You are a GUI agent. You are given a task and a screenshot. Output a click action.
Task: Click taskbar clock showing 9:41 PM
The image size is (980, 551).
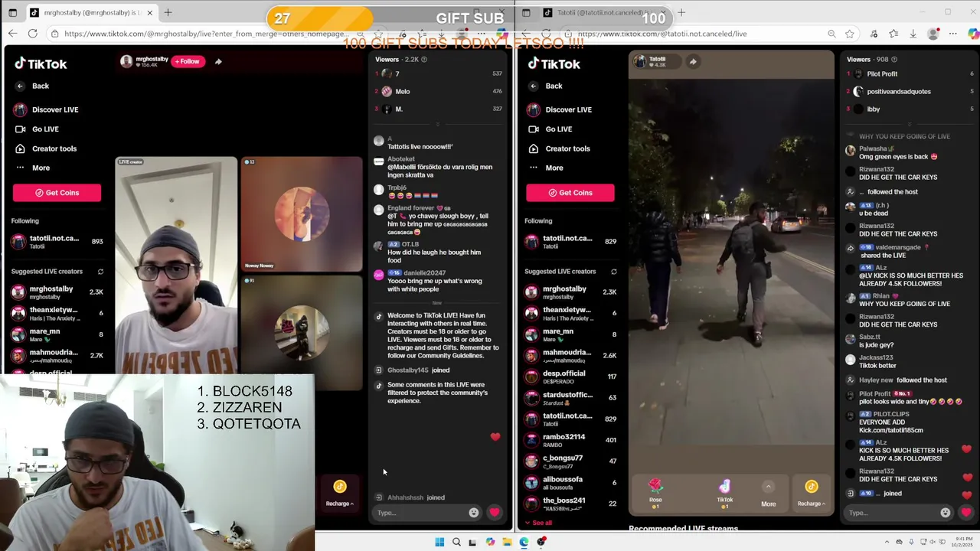tap(963, 543)
